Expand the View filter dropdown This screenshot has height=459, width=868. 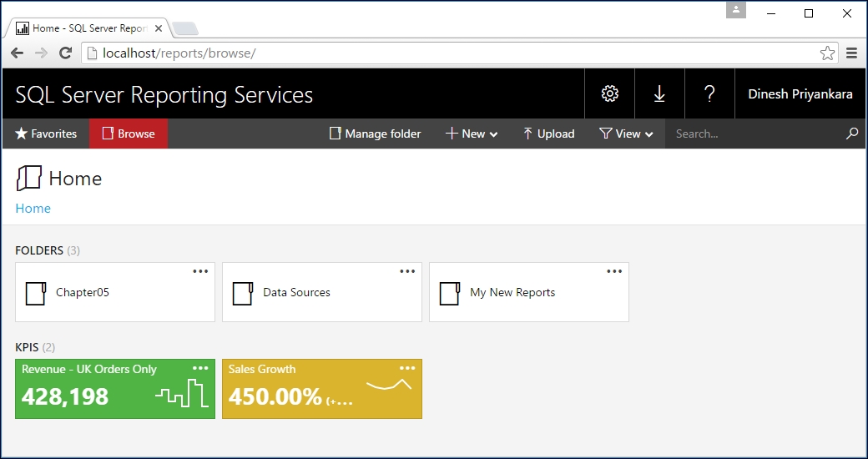pos(626,134)
